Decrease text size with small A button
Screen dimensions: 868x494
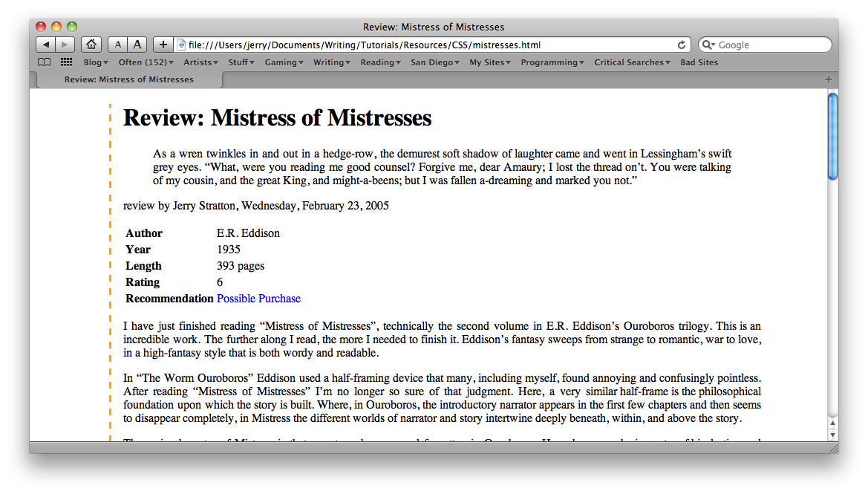pyautogui.click(x=118, y=45)
